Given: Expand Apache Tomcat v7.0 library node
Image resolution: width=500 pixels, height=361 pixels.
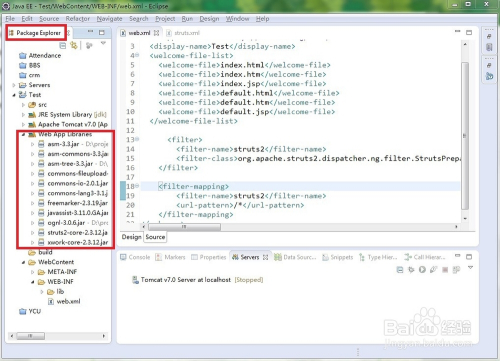Looking at the screenshot, I should (x=23, y=125).
